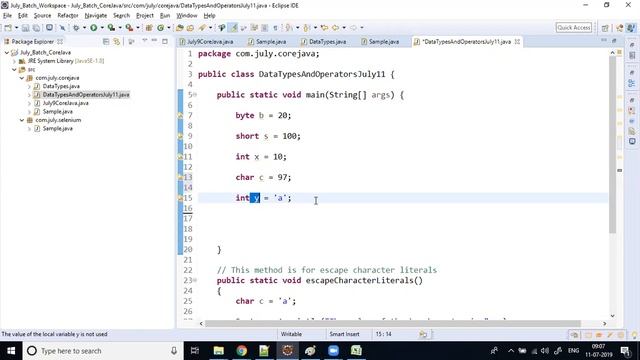Image resolution: width=640 pixels, height=360 pixels.
Task: Toggle Show Whitespace Characters
Action: pos(276,28)
